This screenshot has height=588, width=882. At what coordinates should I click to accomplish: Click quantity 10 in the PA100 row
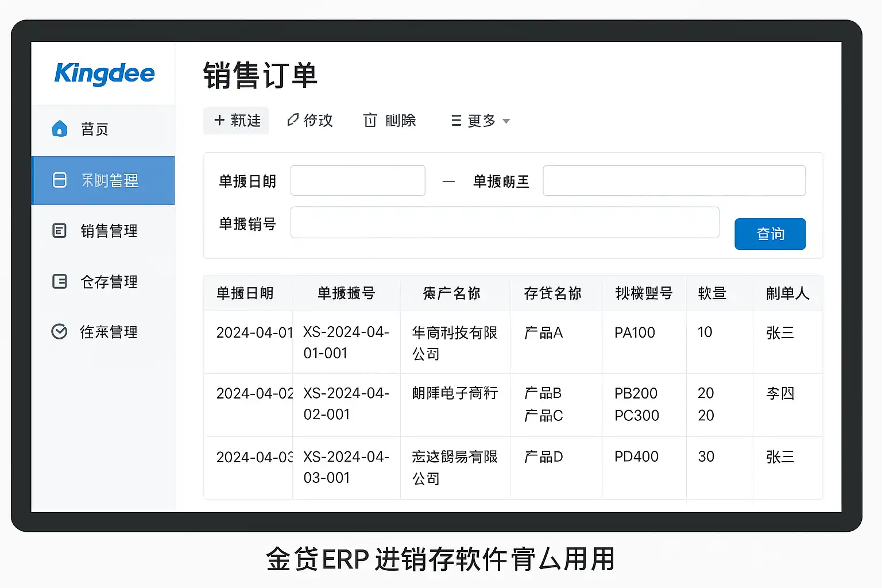tap(705, 332)
